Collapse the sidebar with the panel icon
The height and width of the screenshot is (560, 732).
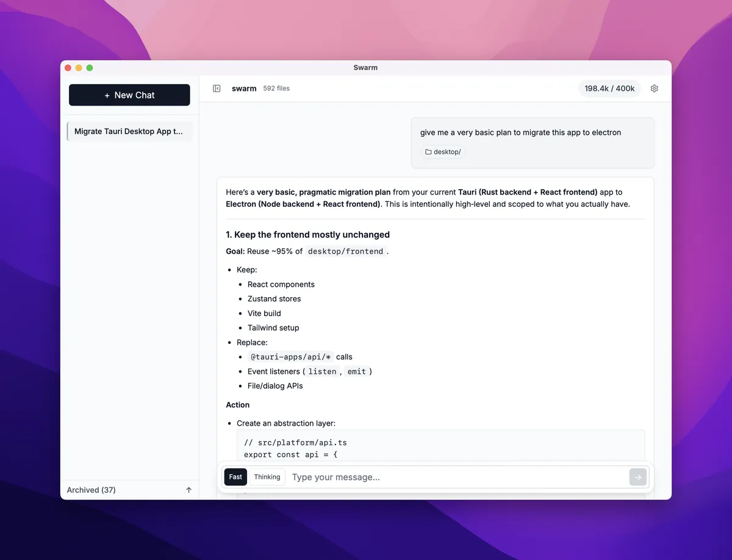(217, 88)
